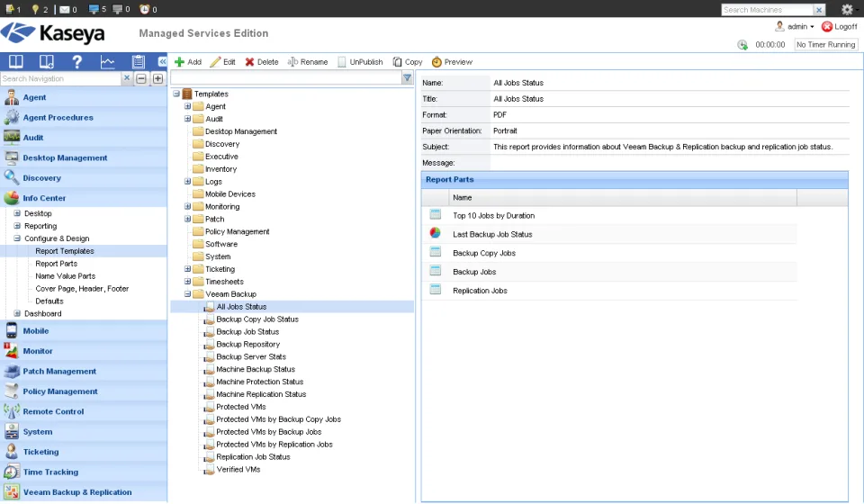Image resolution: width=864 pixels, height=504 pixels.
Task: Click the light bulb status icon
Action: (35, 9)
